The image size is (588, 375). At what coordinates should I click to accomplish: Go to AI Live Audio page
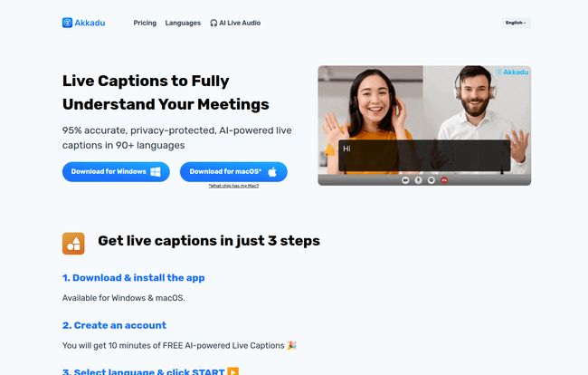pyautogui.click(x=239, y=23)
